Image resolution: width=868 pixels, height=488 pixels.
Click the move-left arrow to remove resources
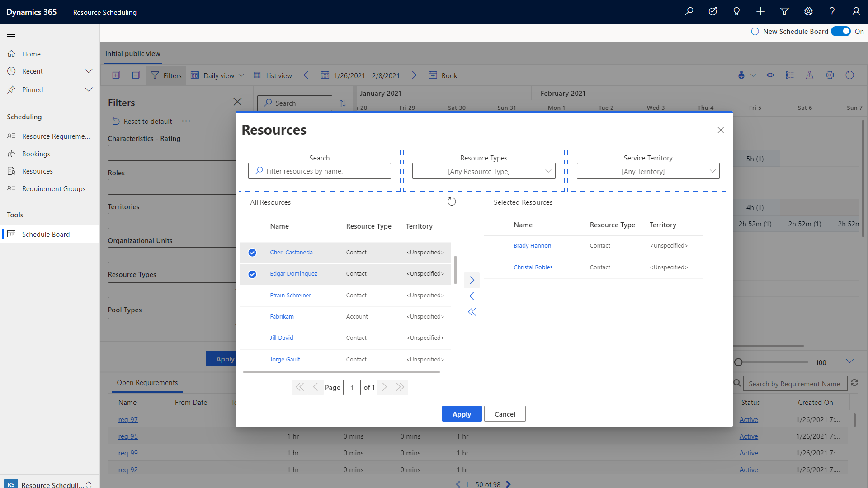pyautogui.click(x=472, y=296)
